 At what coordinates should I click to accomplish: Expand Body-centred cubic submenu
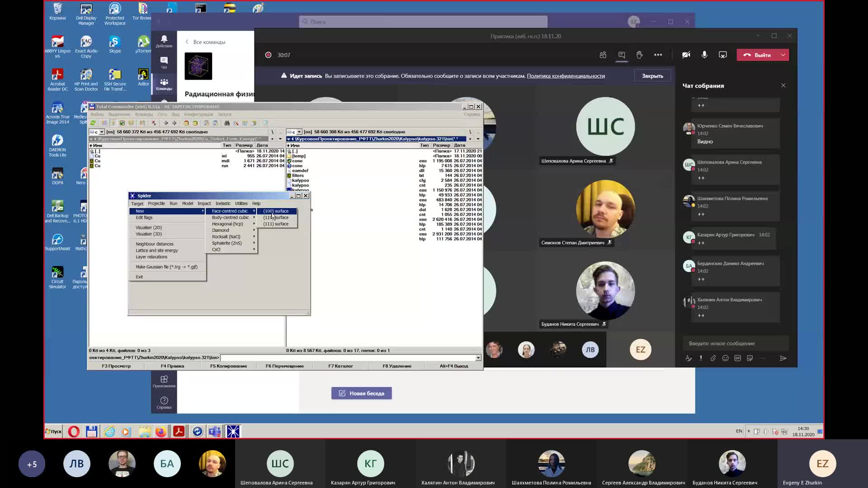(x=232, y=217)
